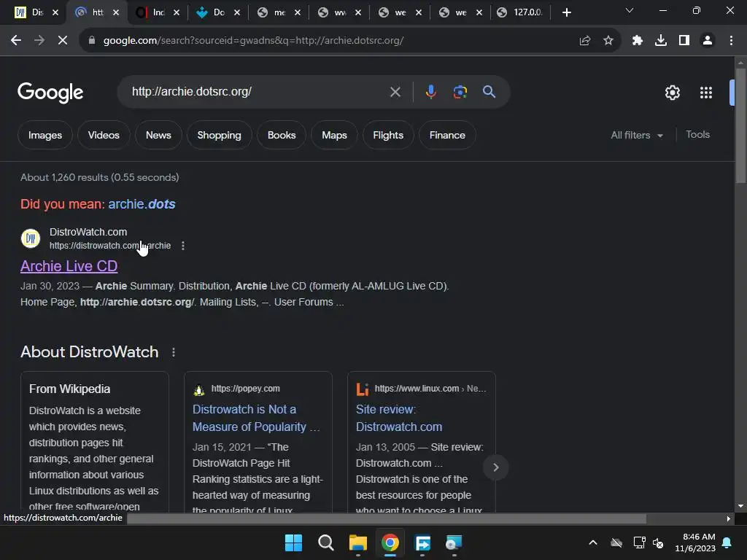Go forward to the next page
Image resolution: width=747 pixels, height=560 pixels.
pyautogui.click(x=39, y=41)
